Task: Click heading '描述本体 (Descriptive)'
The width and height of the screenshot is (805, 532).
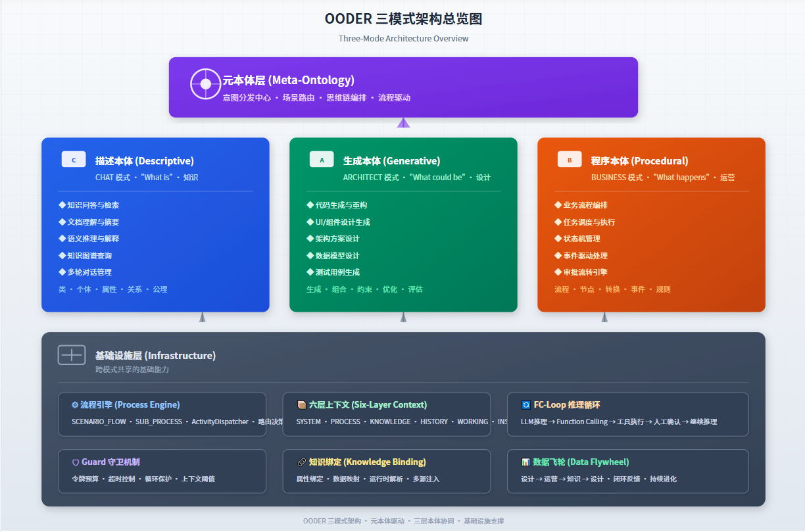Action: tap(145, 161)
